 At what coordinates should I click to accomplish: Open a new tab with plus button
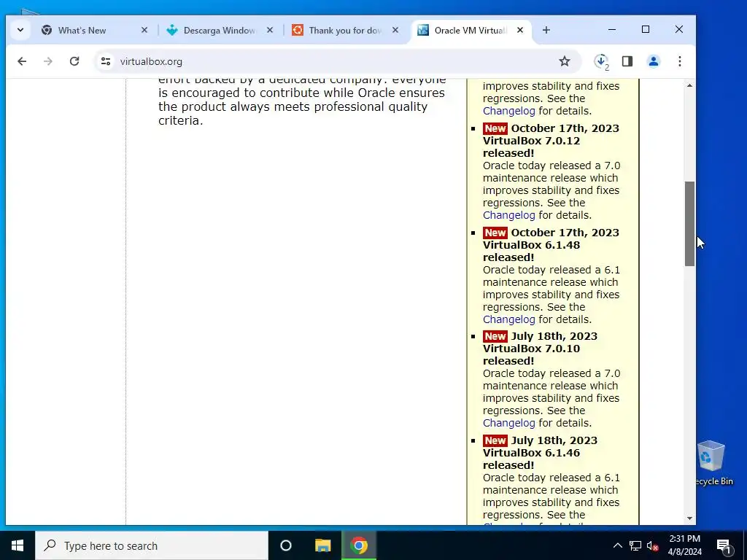pos(546,30)
